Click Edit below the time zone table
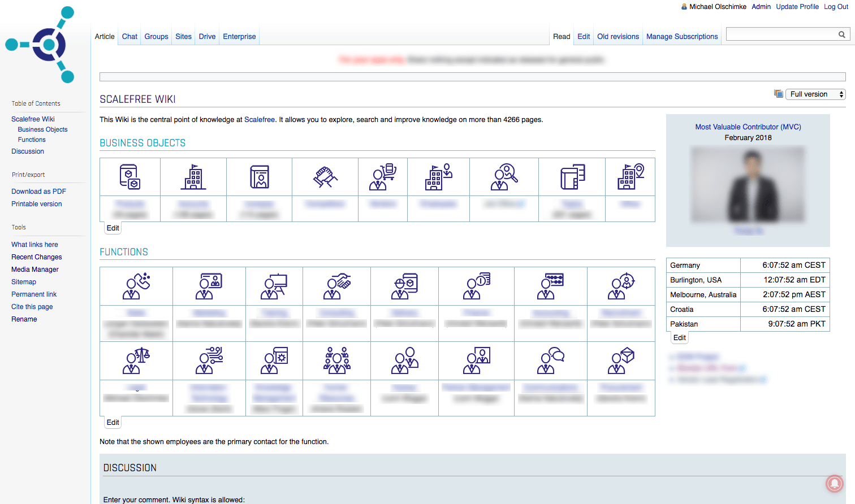The width and height of the screenshot is (855, 504). [680, 338]
